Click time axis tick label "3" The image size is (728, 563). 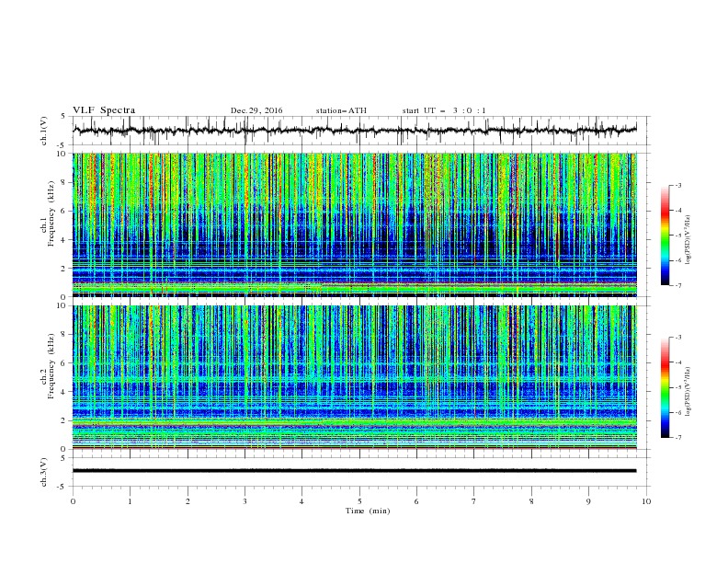click(245, 501)
